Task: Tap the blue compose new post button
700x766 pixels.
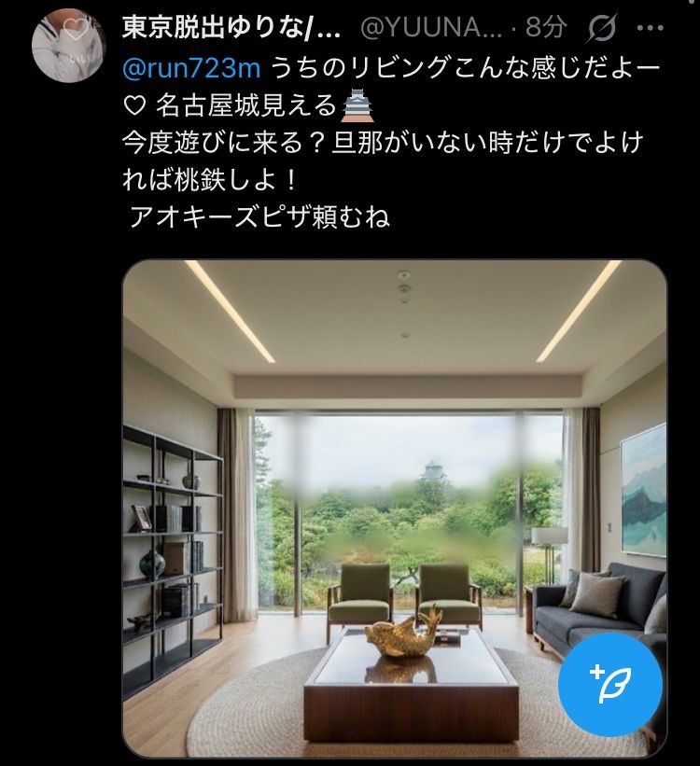Action: (x=610, y=684)
